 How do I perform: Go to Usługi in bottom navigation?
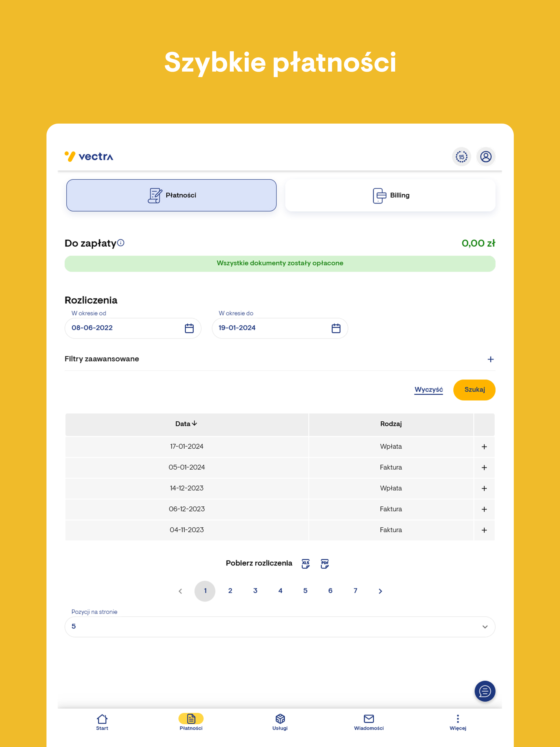click(280, 722)
